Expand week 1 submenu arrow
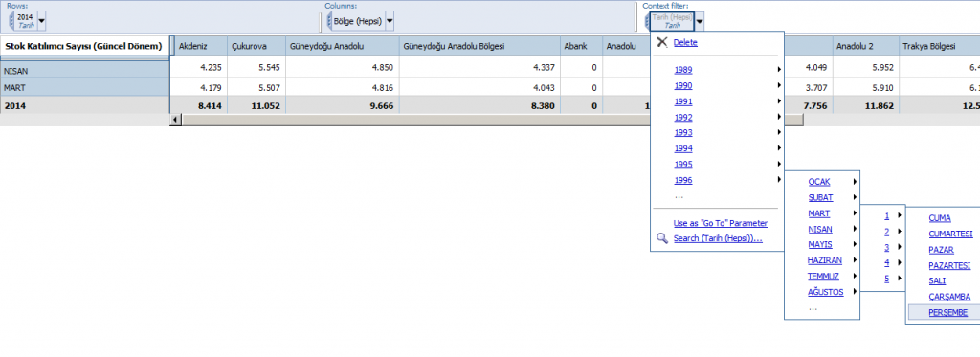 pyautogui.click(x=900, y=215)
